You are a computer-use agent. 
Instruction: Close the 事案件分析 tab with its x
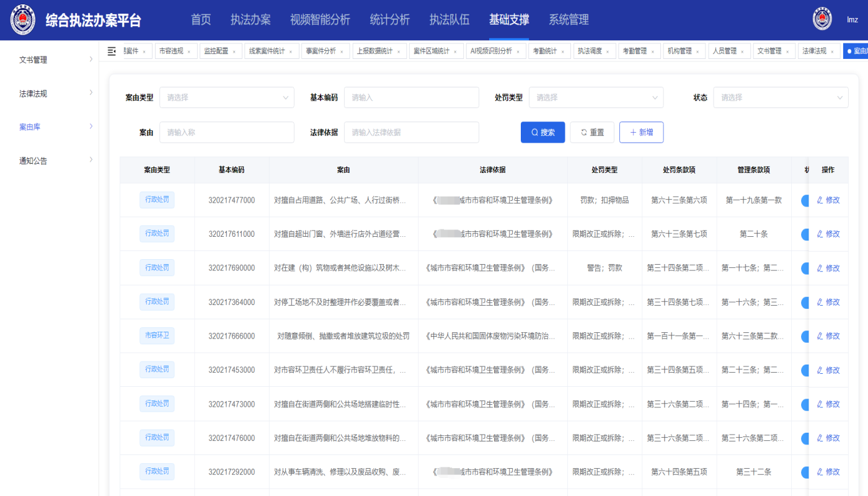click(342, 51)
